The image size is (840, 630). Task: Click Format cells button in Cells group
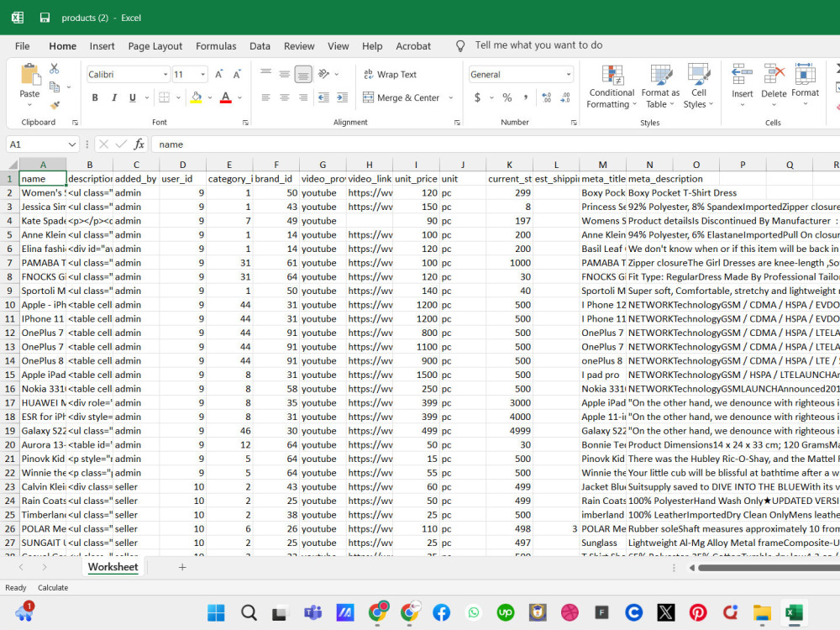pyautogui.click(x=805, y=85)
